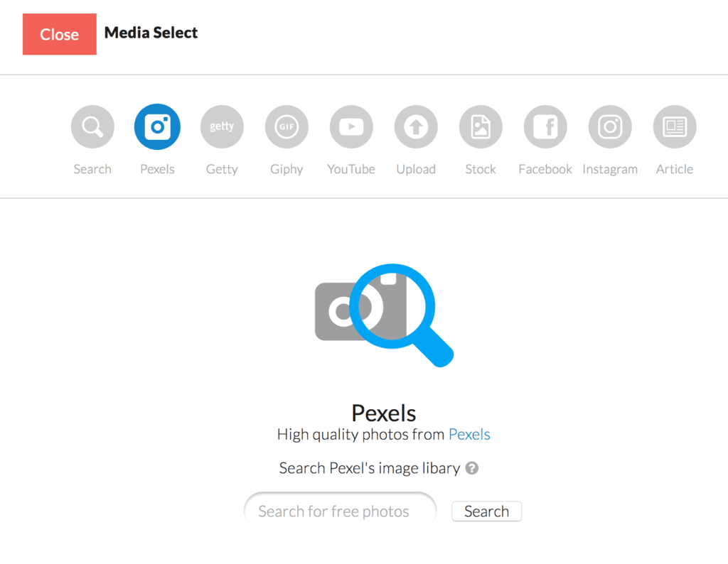Select the Upload label text
Screen dimensions: 728x564
416,169
